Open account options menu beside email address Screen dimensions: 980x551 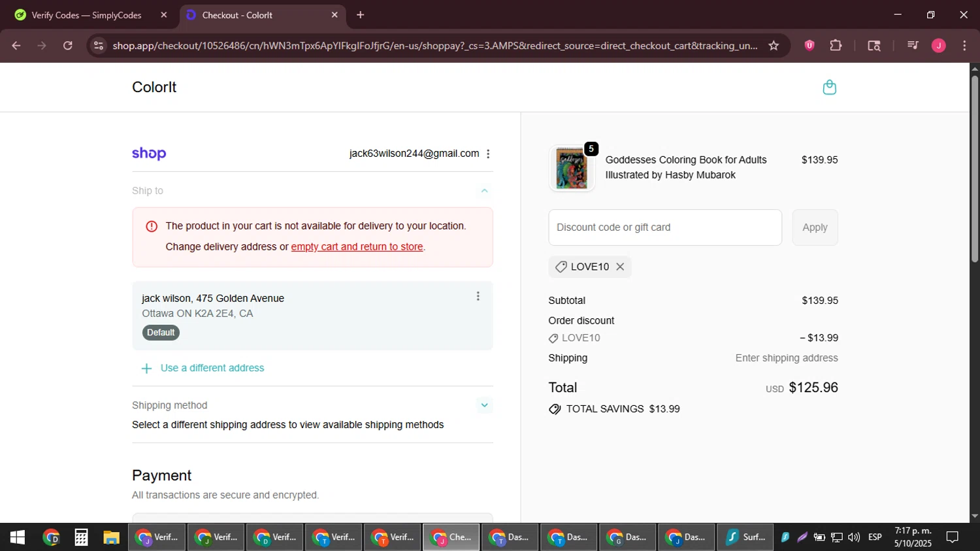click(x=488, y=154)
